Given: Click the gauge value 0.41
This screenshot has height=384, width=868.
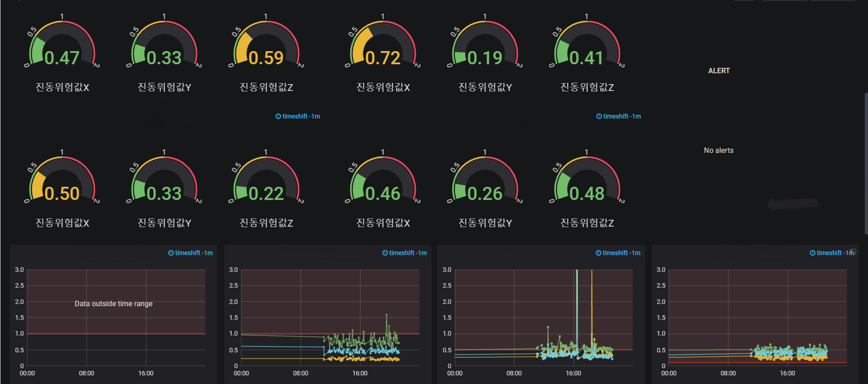Looking at the screenshot, I should click(x=586, y=58).
